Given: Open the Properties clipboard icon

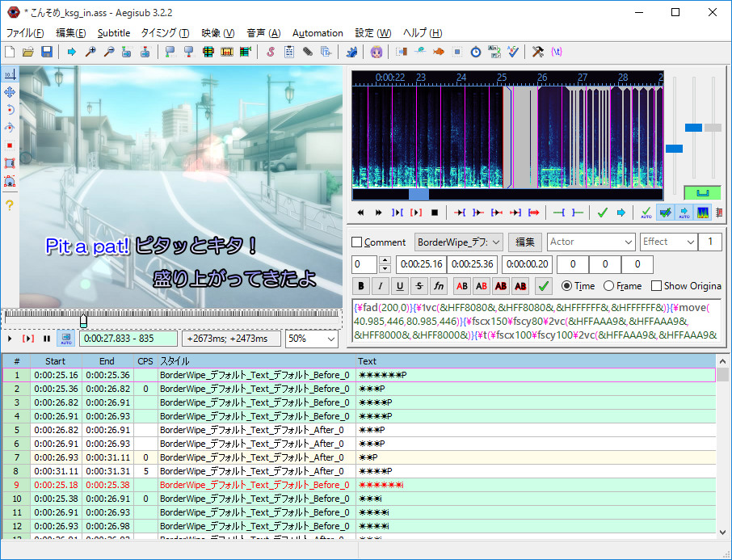Looking at the screenshot, I should point(289,52).
